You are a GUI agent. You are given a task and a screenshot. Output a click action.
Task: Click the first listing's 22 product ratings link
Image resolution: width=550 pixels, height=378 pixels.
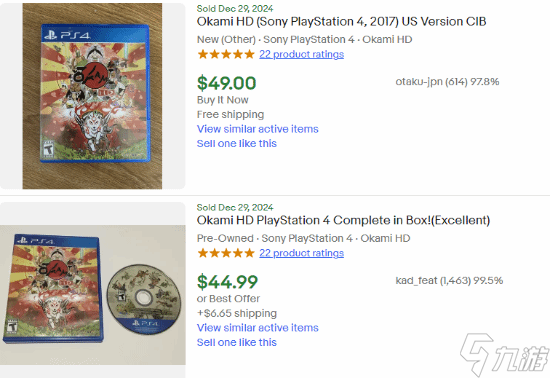pos(301,54)
